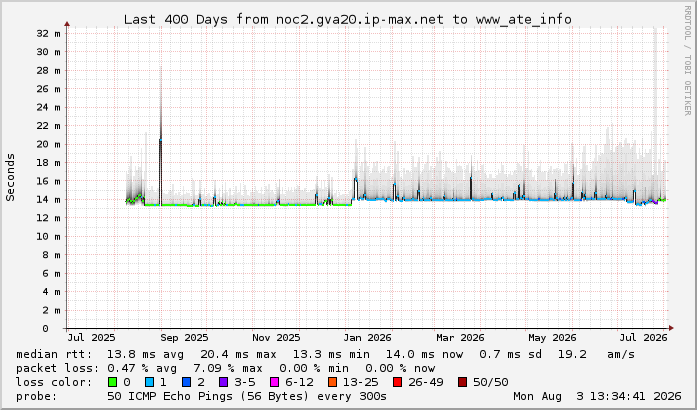Click the '0' y-axis value
697x410 pixels.
tap(45, 329)
